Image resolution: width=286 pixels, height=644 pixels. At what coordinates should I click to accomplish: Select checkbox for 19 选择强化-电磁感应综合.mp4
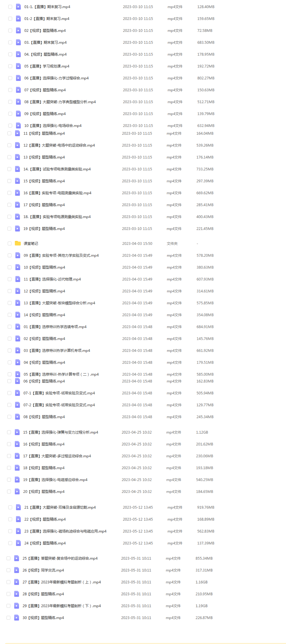[x=9, y=479]
